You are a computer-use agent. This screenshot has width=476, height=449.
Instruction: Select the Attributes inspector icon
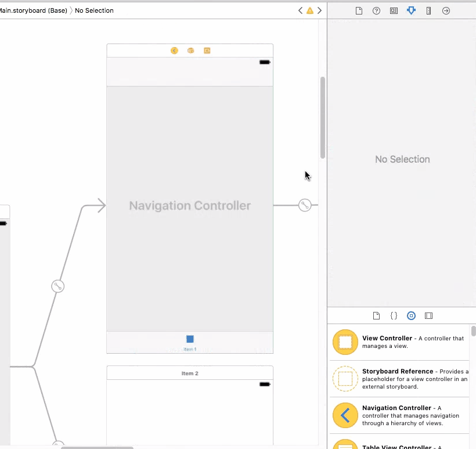coord(411,11)
